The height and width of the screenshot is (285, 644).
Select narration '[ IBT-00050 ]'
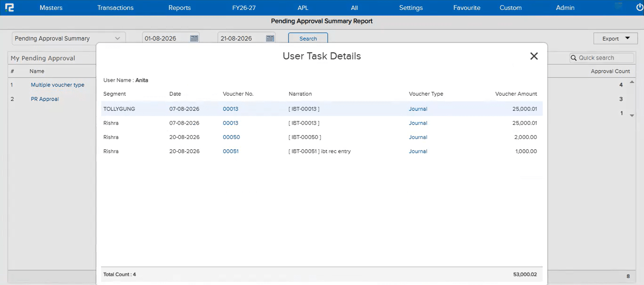point(305,137)
